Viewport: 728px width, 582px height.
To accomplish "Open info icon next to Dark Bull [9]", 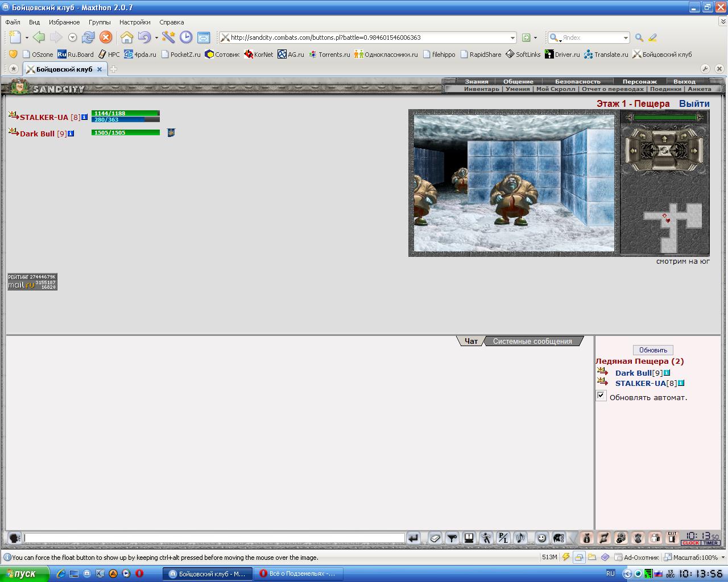I will [71, 134].
